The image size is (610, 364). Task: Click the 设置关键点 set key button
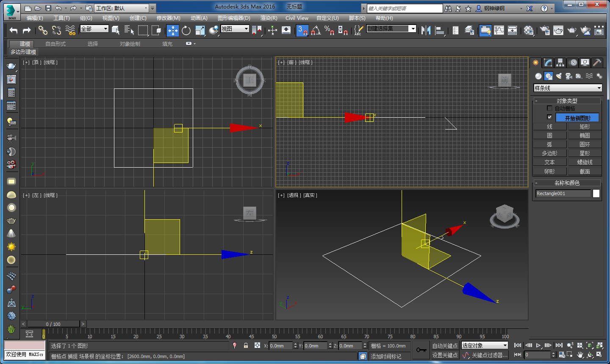pyautogui.click(x=445, y=355)
